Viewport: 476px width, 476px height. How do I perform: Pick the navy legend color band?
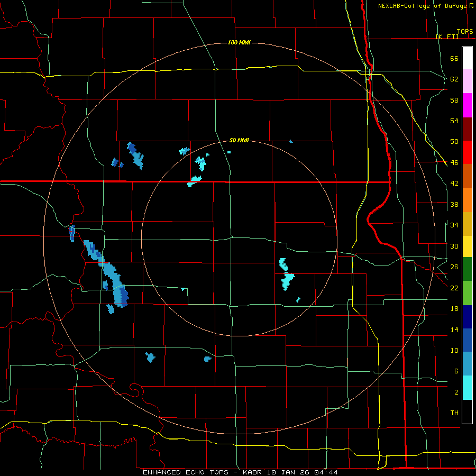[467, 317]
